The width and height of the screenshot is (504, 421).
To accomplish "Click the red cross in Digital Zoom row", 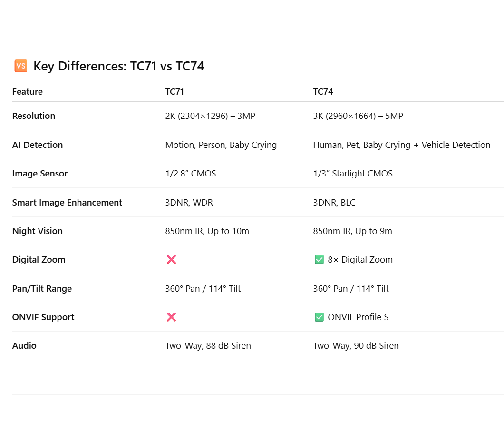I will (171, 260).
